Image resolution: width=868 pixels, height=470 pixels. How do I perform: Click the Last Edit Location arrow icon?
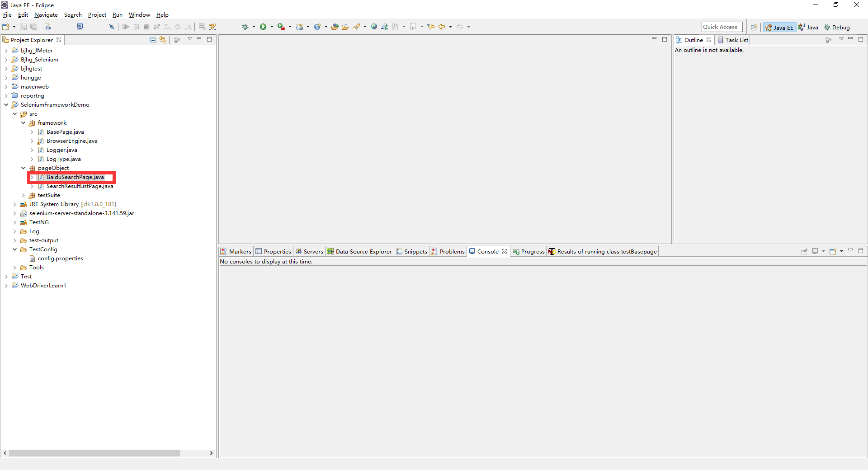431,27
